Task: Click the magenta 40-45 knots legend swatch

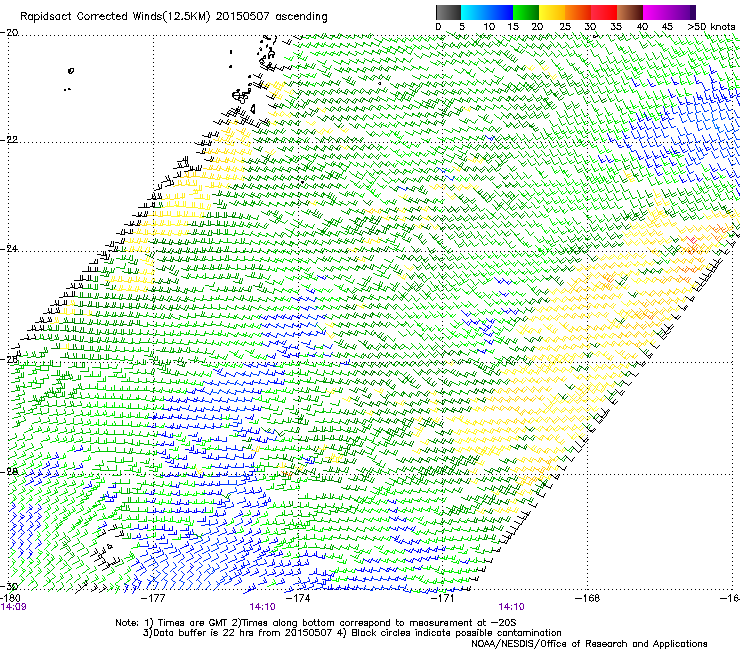Action: [656, 12]
